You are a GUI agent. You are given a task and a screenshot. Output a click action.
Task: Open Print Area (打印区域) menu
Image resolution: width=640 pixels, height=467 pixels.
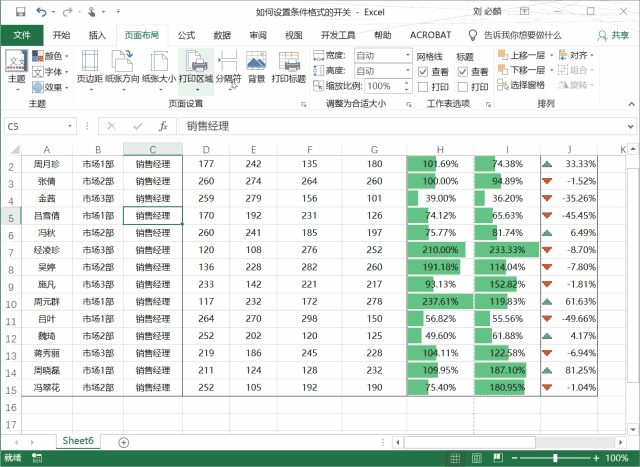pyautogui.click(x=196, y=71)
